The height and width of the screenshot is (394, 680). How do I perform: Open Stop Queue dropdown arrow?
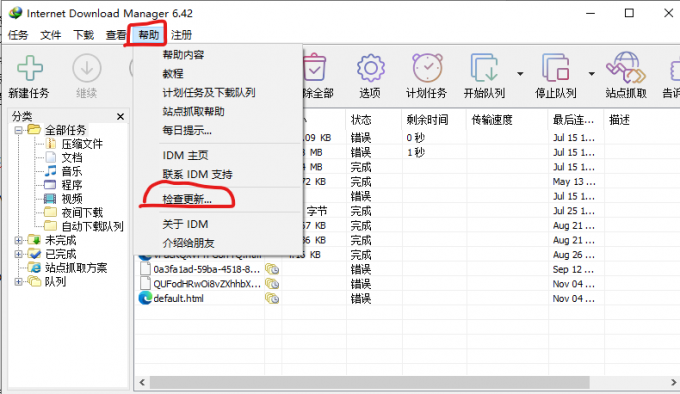[x=591, y=74]
